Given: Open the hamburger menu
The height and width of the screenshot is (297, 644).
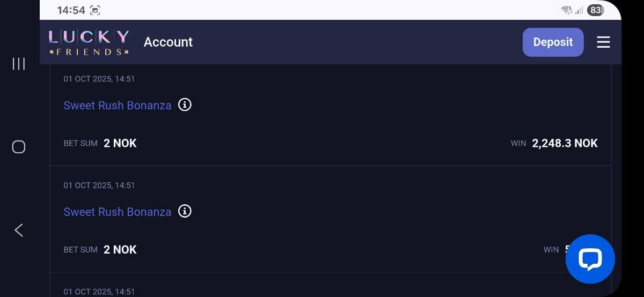Looking at the screenshot, I should click(x=603, y=42).
